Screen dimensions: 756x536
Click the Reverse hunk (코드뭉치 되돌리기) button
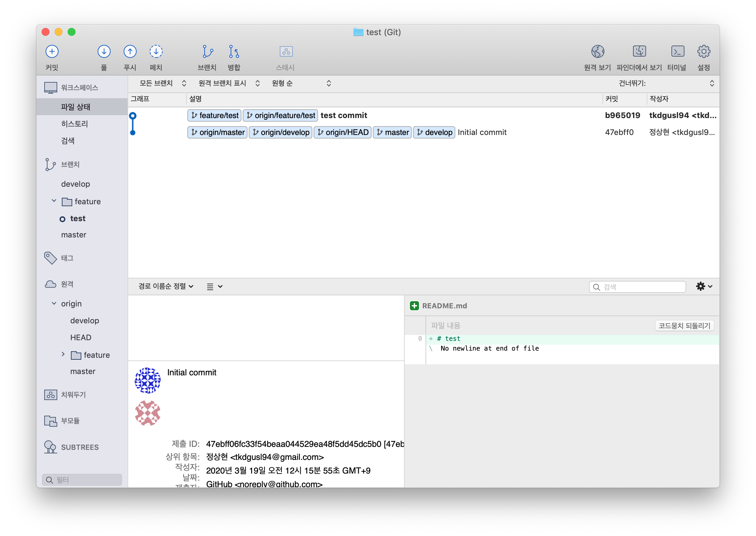[x=684, y=326]
